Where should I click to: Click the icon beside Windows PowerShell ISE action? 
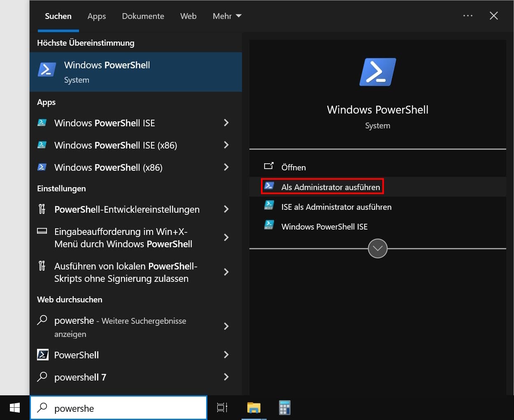pyautogui.click(x=269, y=225)
